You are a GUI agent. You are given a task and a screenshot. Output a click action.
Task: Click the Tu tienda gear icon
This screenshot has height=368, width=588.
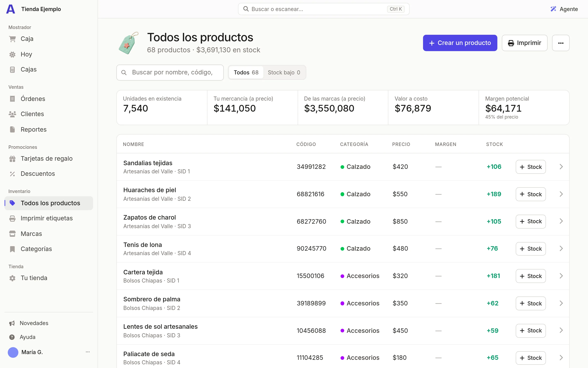coord(12,278)
